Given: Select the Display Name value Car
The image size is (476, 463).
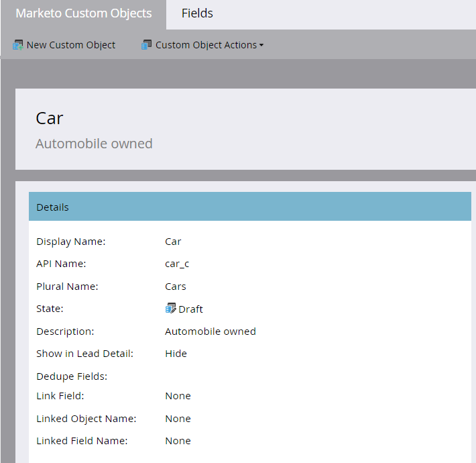Looking at the screenshot, I should (173, 242).
